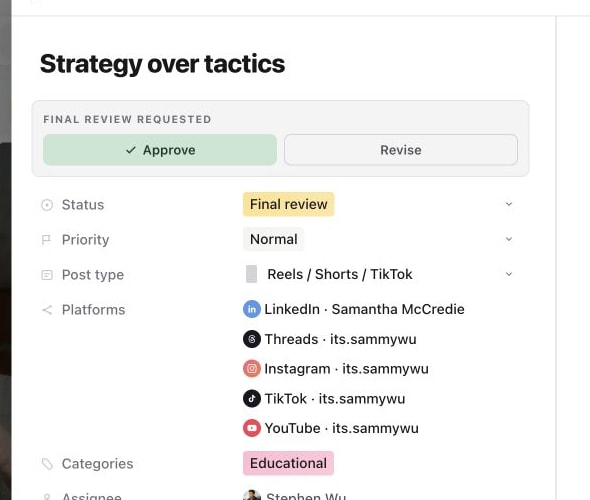The width and height of the screenshot is (590, 500).
Task: Click the text Instagram · its.sammywu
Action: 347,369
